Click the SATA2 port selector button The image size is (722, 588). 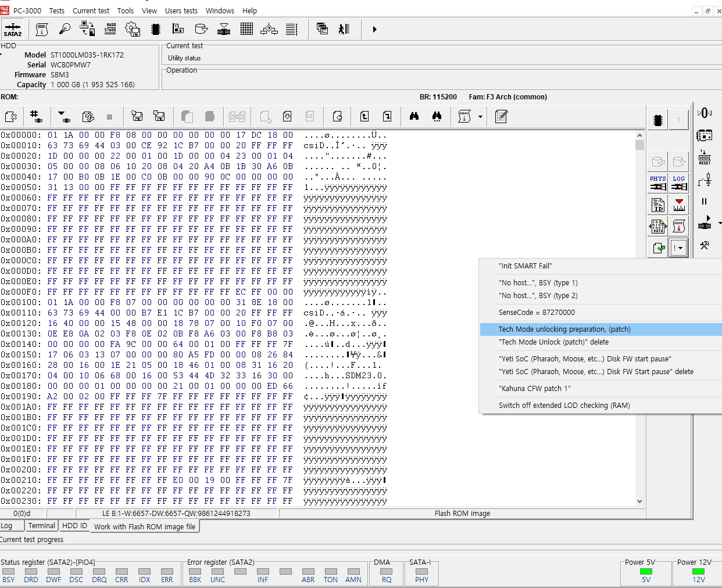coord(13,29)
